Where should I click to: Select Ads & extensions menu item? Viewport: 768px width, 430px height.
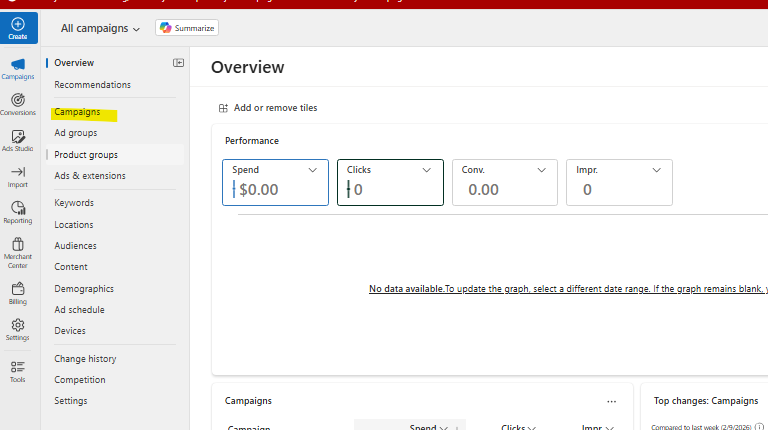click(x=90, y=175)
